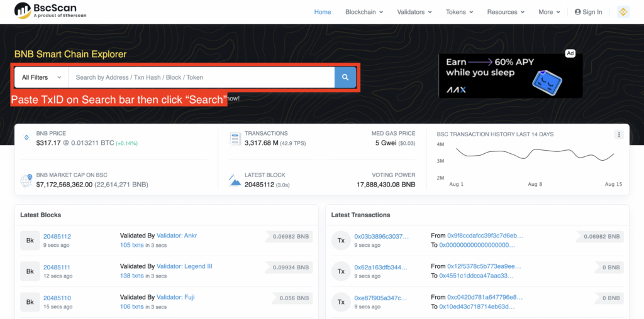This screenshot has height=319, width=644.
Task: Click the 0.056 BNB reward badge
Action: pyautogui.click(x=293, y=298)
